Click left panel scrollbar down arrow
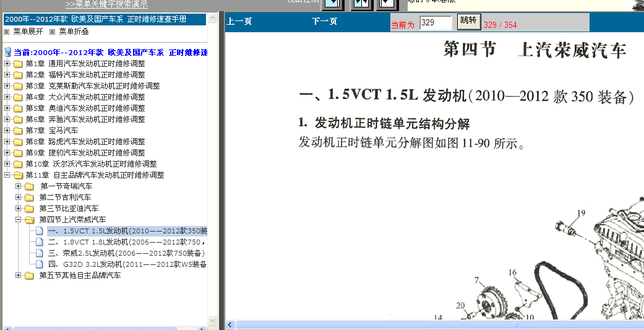This screenshot has width=644, height=330. click(x=212, y=320)
